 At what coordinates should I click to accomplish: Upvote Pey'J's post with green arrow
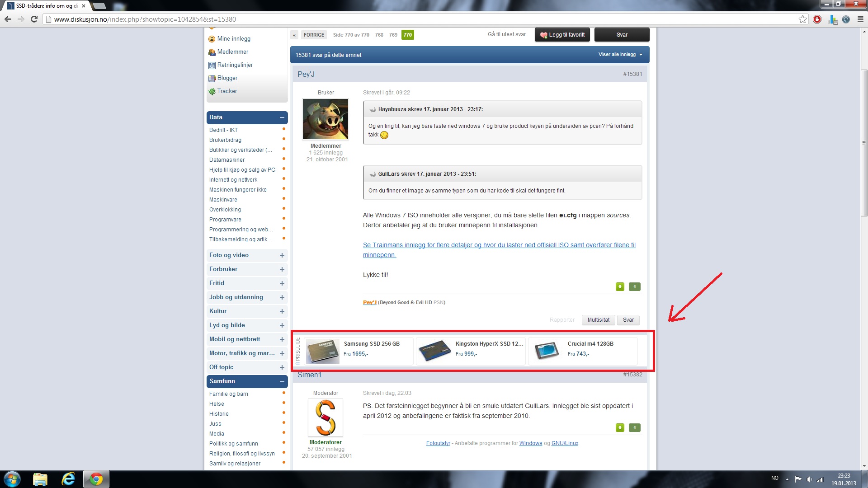point(620,286)
